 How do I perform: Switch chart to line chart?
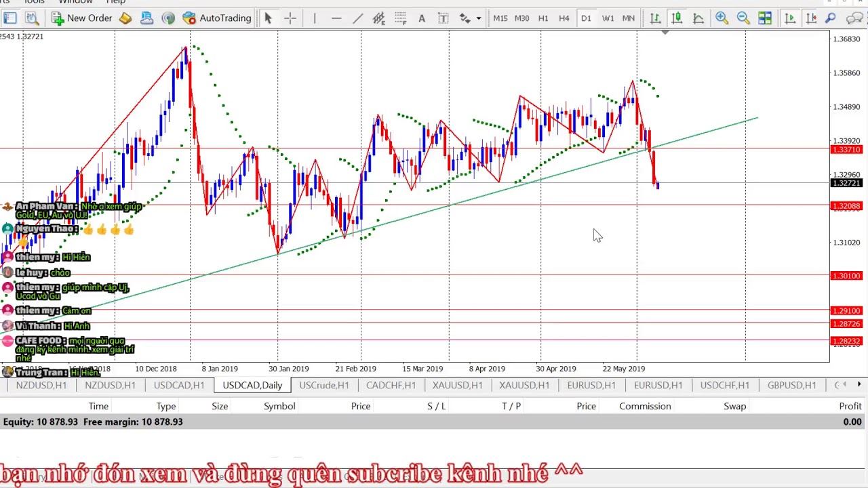[698, 18]
